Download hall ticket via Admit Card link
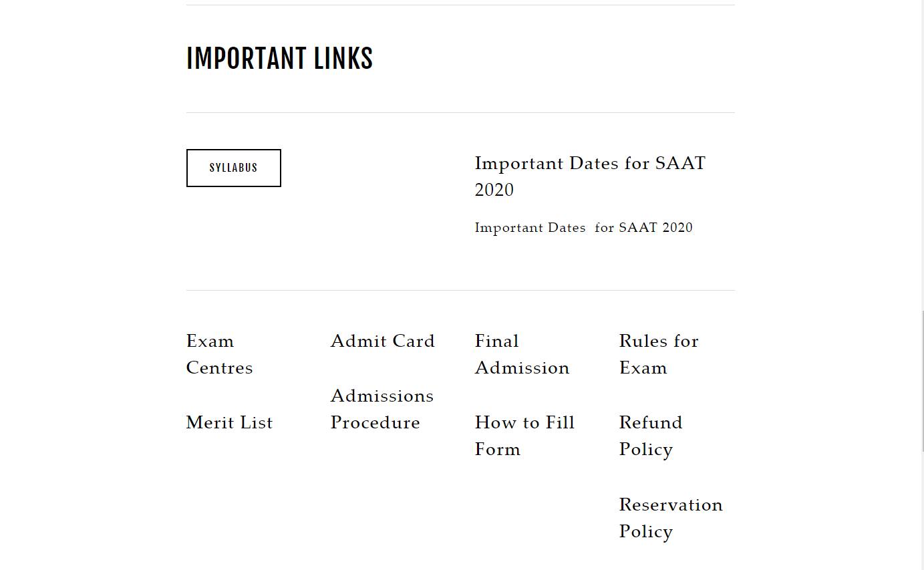The image size is (924, 570). click(382, 341)
